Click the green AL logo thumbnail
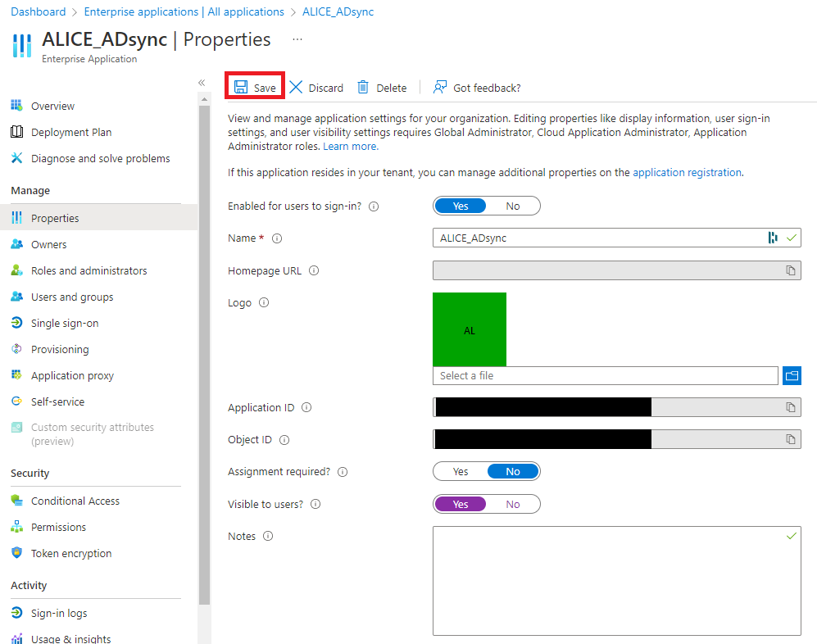 (x=470, y=329)
